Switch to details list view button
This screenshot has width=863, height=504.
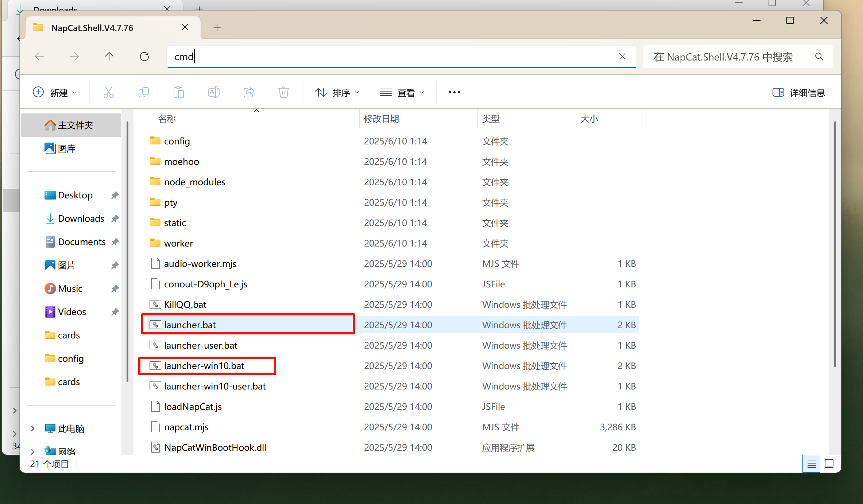click(812, 464)
